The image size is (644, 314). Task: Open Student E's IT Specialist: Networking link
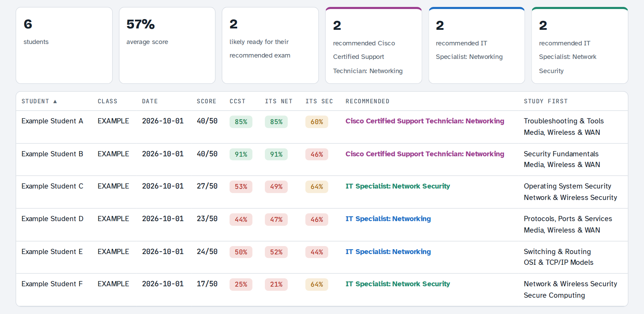pyautogui.click(x=388, y=252)
